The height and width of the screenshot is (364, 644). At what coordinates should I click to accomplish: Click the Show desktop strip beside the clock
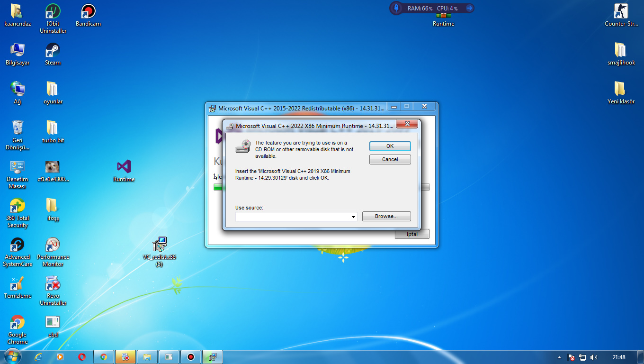pos(640,357)
